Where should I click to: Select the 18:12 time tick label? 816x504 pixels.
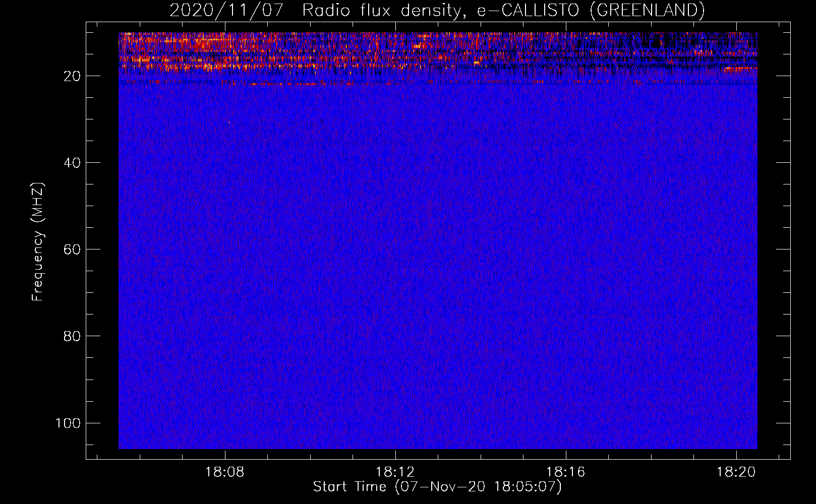(395, 472)
